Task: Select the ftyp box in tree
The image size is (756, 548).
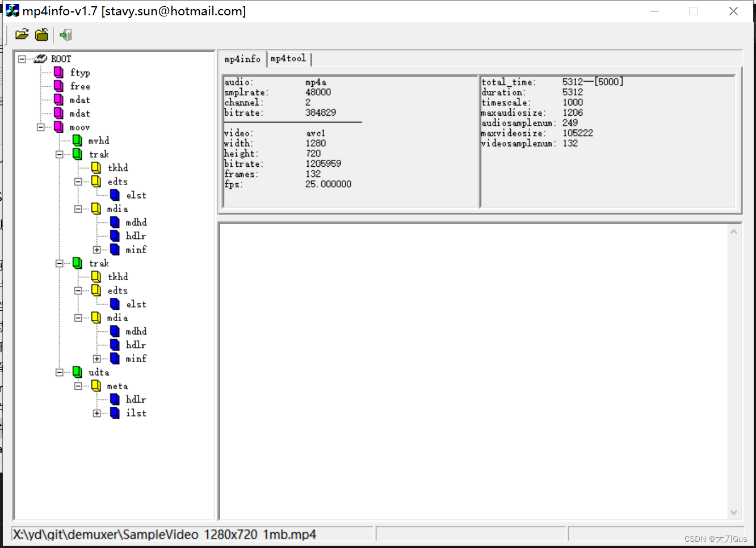Action: pos(80,73)
